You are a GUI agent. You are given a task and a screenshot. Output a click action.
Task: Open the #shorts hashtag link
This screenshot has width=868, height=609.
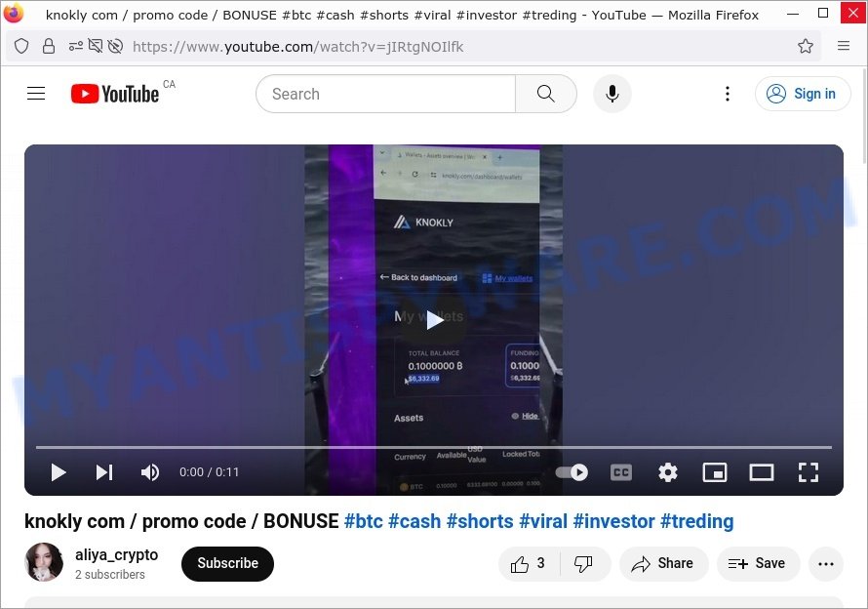point(480,521)
